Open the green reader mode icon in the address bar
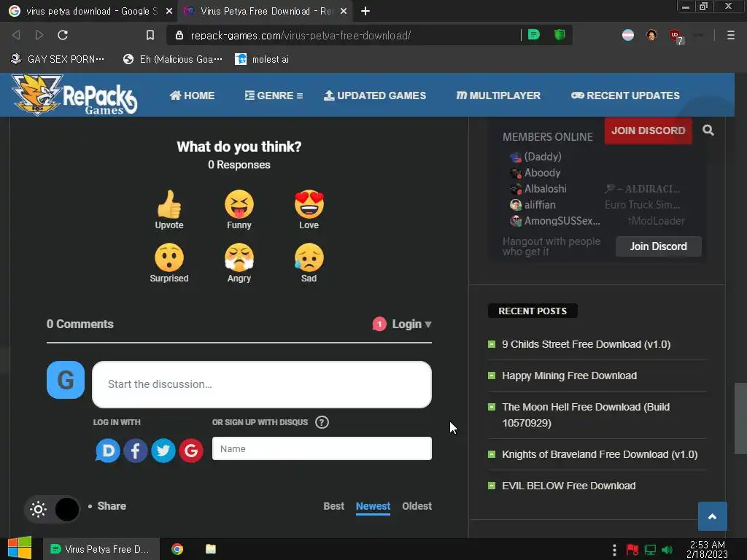Viewport: 747px width, 560px height. tap(534, 35)
